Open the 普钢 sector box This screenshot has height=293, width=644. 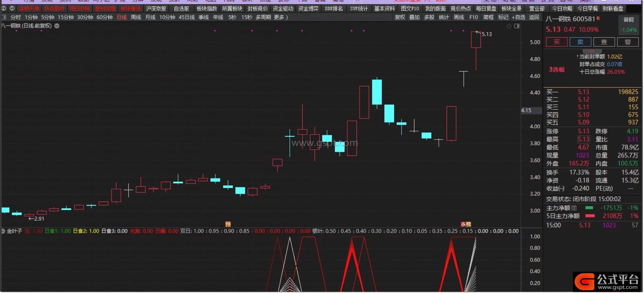(629, 25)
